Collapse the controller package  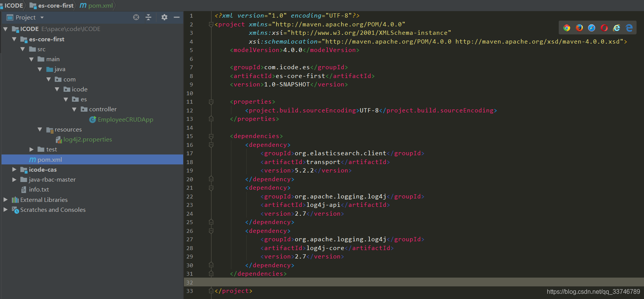click(x=74, y=109)
